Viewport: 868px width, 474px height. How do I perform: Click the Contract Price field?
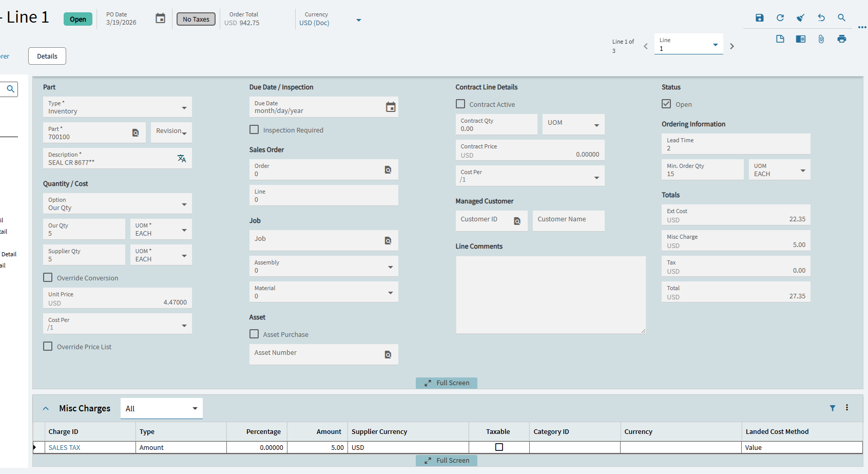click(x=530, y=150)
